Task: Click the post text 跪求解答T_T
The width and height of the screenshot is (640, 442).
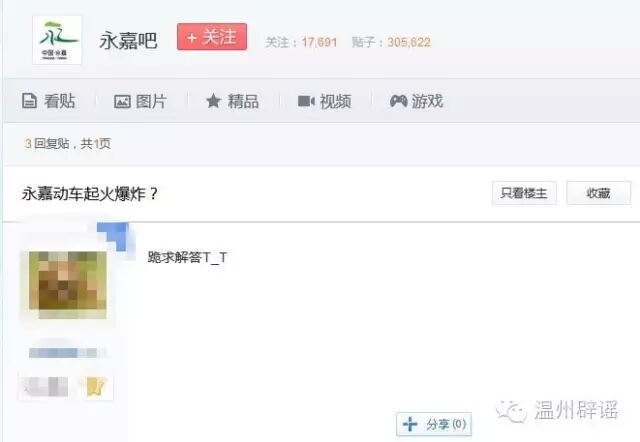Action: (187, 258)
